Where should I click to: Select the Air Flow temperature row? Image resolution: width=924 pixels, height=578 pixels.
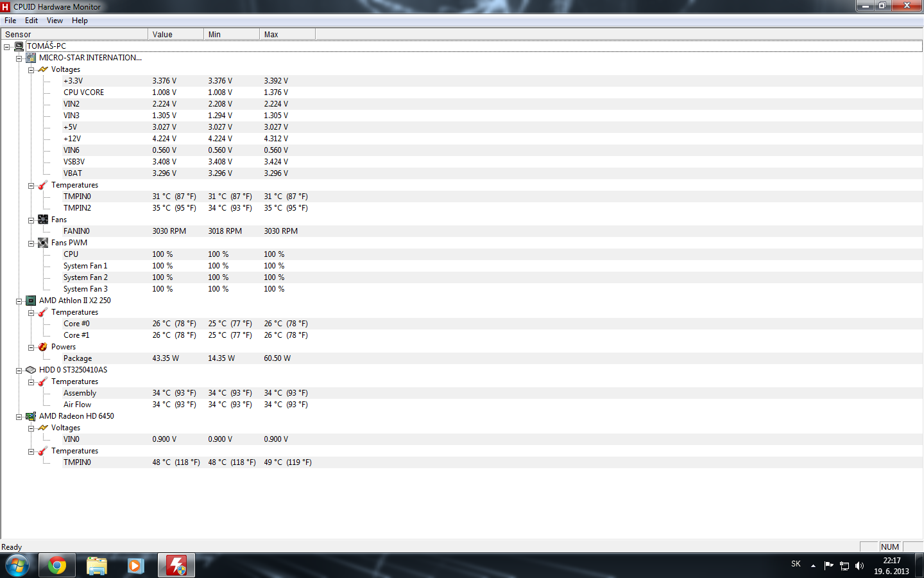[x=492, y=405]
